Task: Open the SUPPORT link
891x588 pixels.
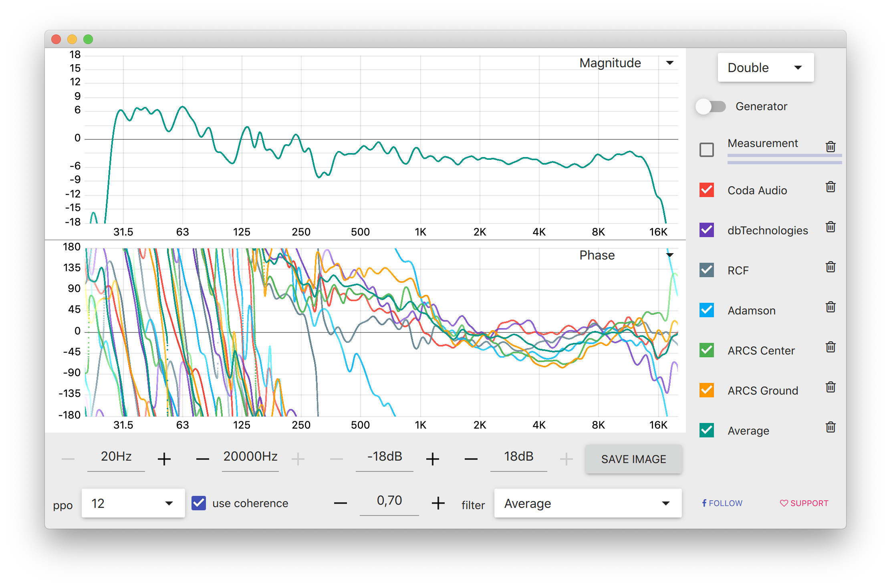Action: pos(804,503)
